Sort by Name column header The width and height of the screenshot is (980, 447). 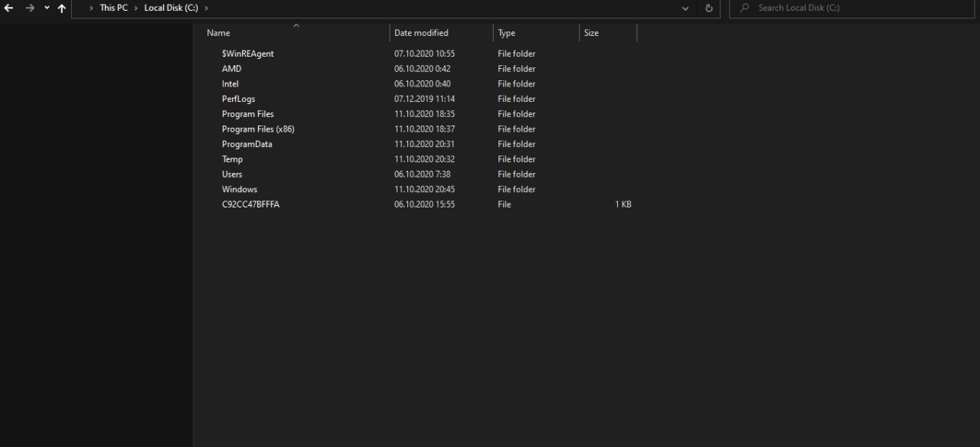coord(218,33)
